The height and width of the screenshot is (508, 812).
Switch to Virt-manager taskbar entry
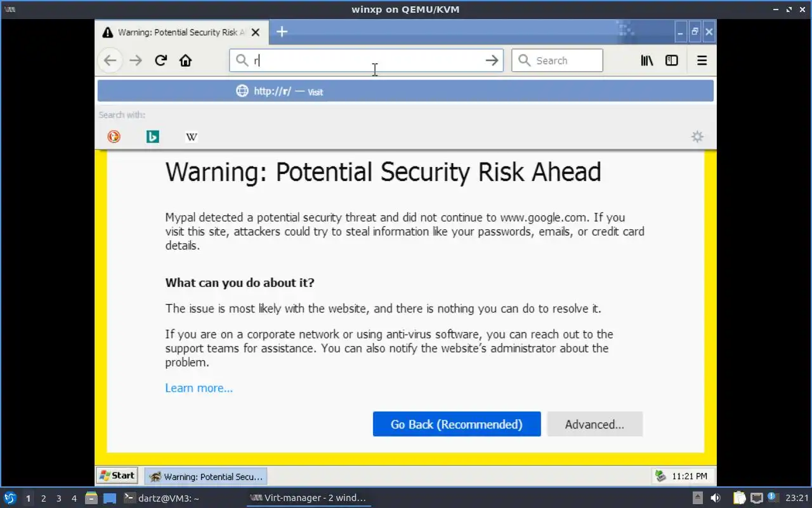(308, 498)
